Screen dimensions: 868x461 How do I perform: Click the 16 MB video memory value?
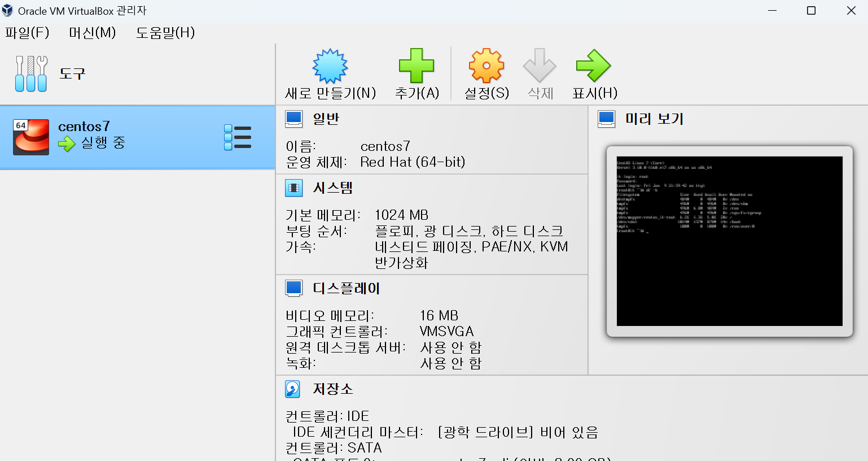439,316
